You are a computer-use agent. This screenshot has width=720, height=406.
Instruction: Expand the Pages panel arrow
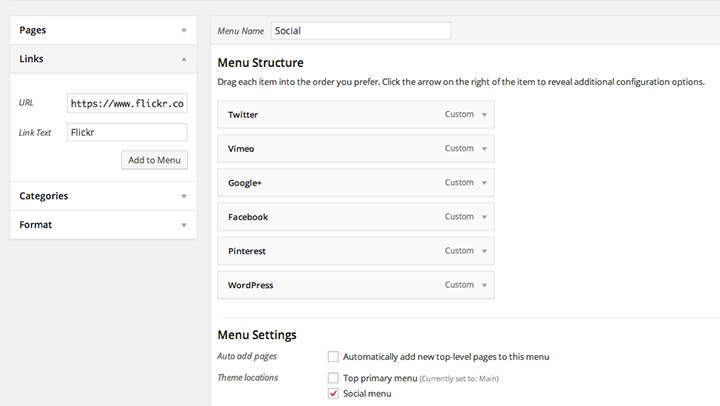point(184,31)
